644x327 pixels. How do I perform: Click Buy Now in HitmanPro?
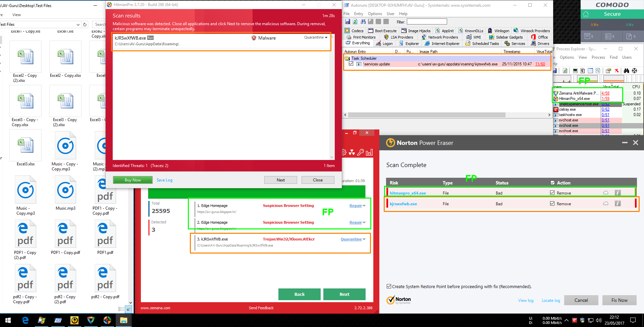click(x=133, y=180)
